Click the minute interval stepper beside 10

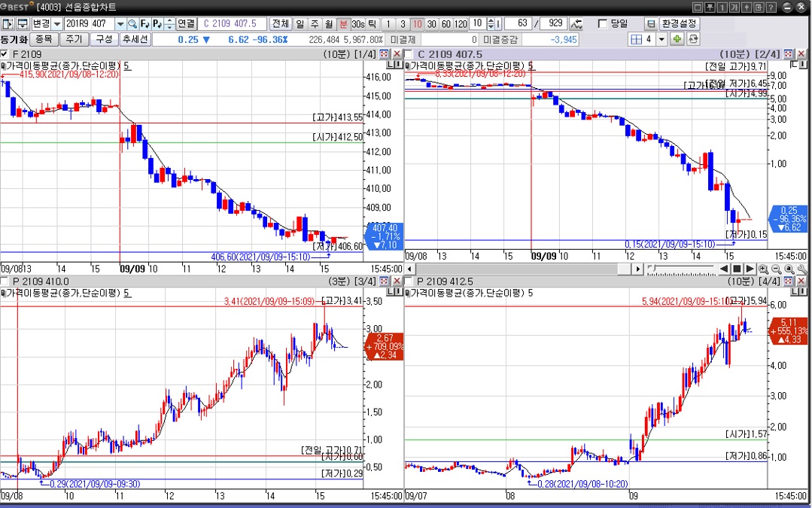tap(491, 24)
